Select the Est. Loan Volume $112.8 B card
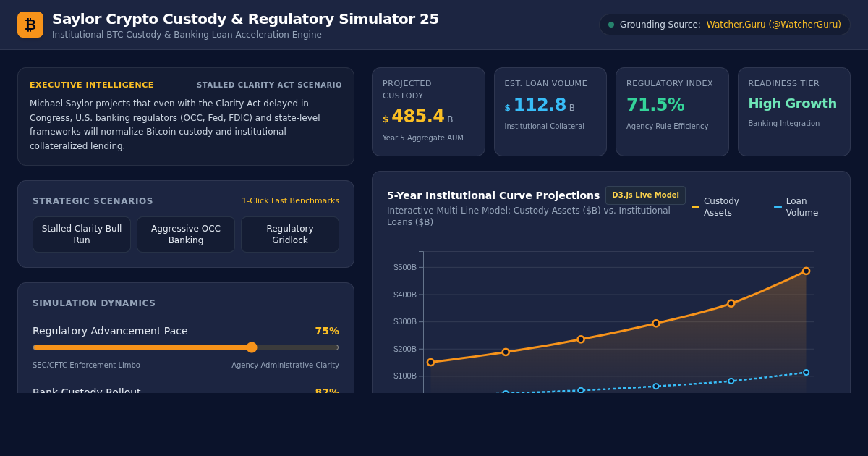 point(550,112)
